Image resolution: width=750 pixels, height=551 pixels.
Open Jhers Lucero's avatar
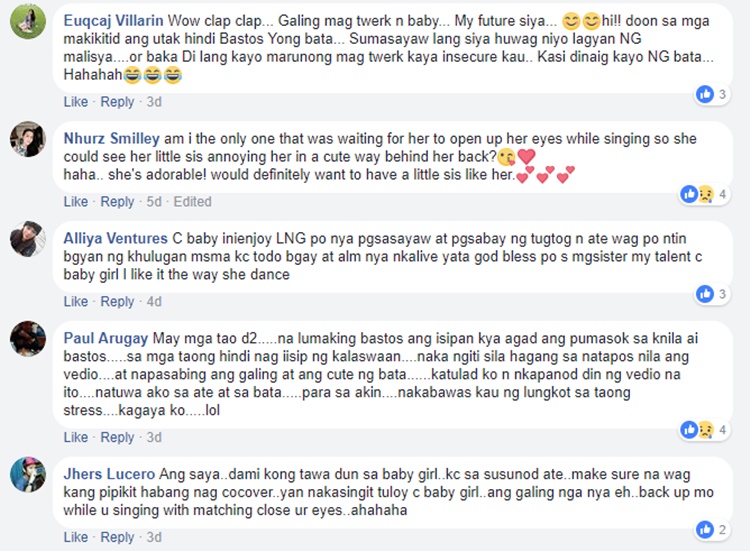[x=28, y=474]
